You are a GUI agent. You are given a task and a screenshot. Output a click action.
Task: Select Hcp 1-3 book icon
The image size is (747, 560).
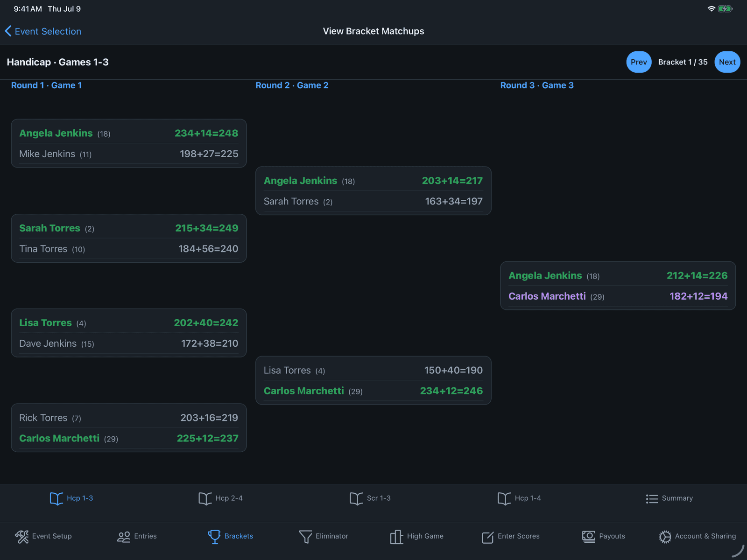(56, 498)
